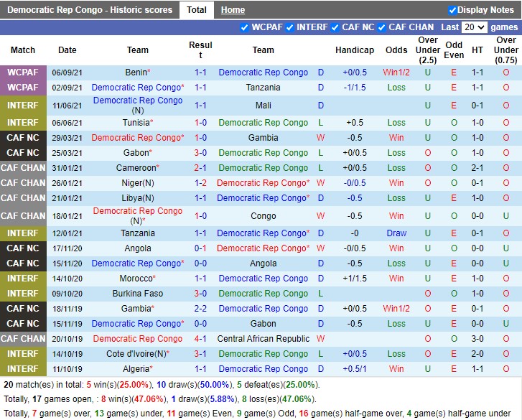Switch to the Total tab
Screen dimensions: 522x420
(197, 10)
